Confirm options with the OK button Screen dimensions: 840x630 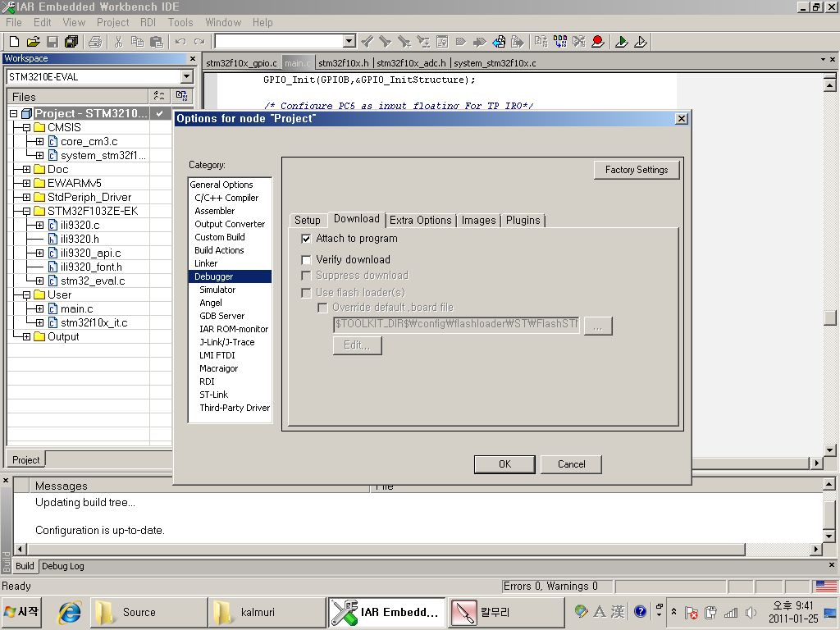504,464
